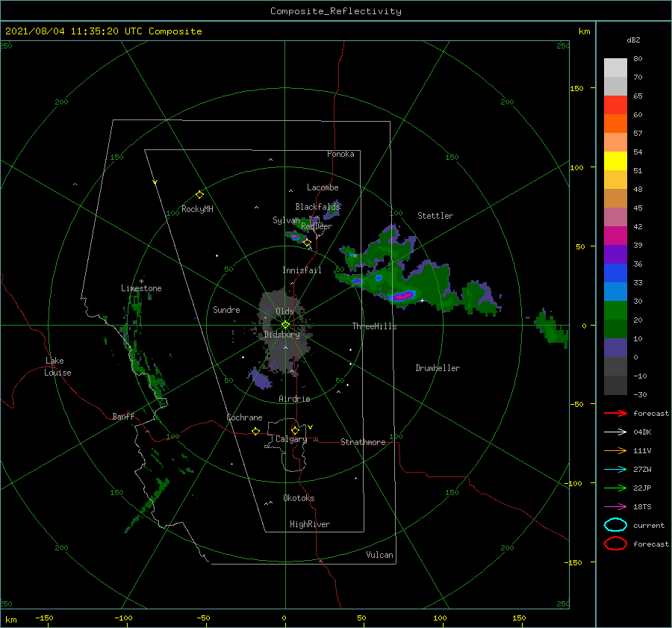Click the purple echo patch above Airdrie

(x=260, y=379)
